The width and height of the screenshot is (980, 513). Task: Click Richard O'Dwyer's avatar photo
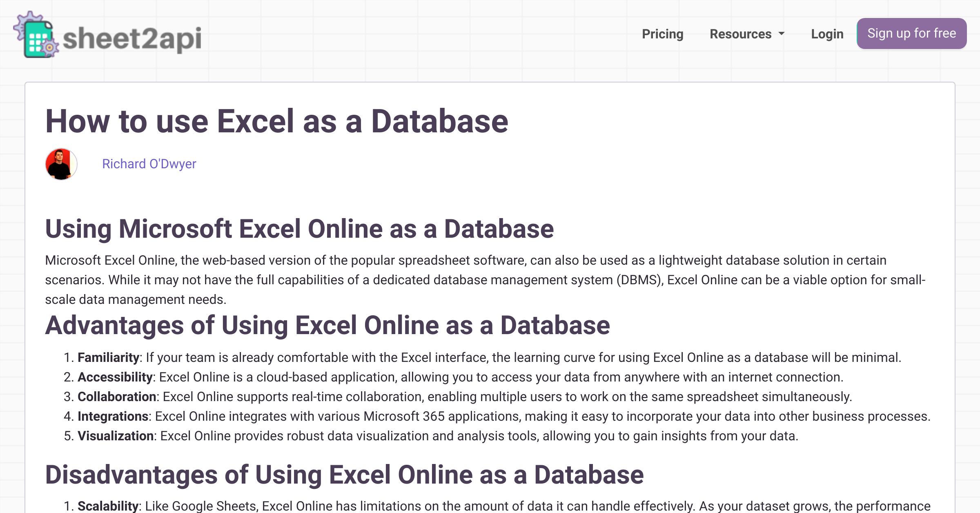61,164
